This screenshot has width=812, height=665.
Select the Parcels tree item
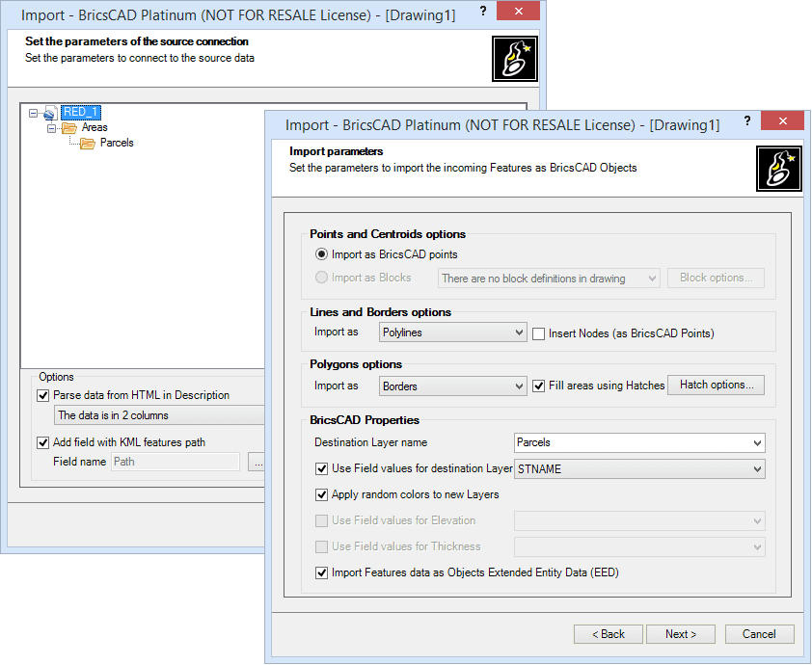(117, 143)
